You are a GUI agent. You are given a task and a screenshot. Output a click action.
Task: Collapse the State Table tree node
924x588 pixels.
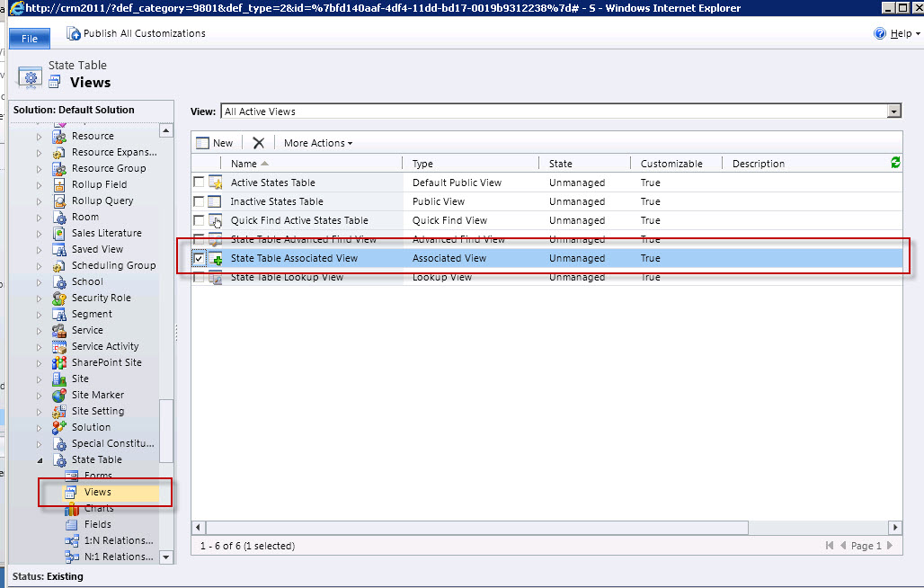coord(39,460)
